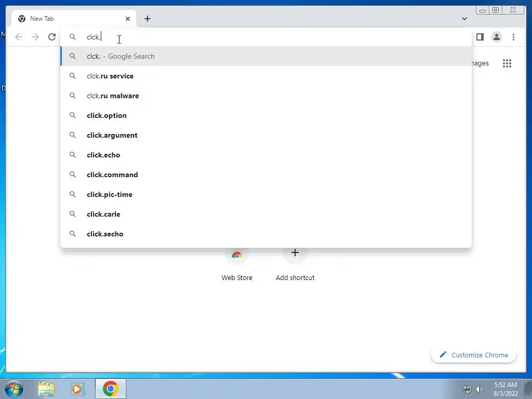Select the 'click.carle' suggestion
This screenshot has height=399, width=532.
tap(266, 214)
